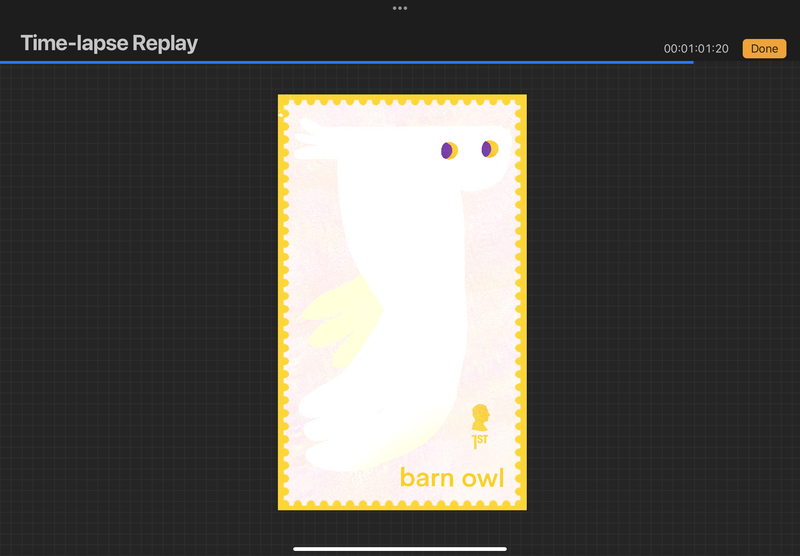Click the 00:01:01:20 timestamp
The image size is (800, 556).
coord(696,49)
